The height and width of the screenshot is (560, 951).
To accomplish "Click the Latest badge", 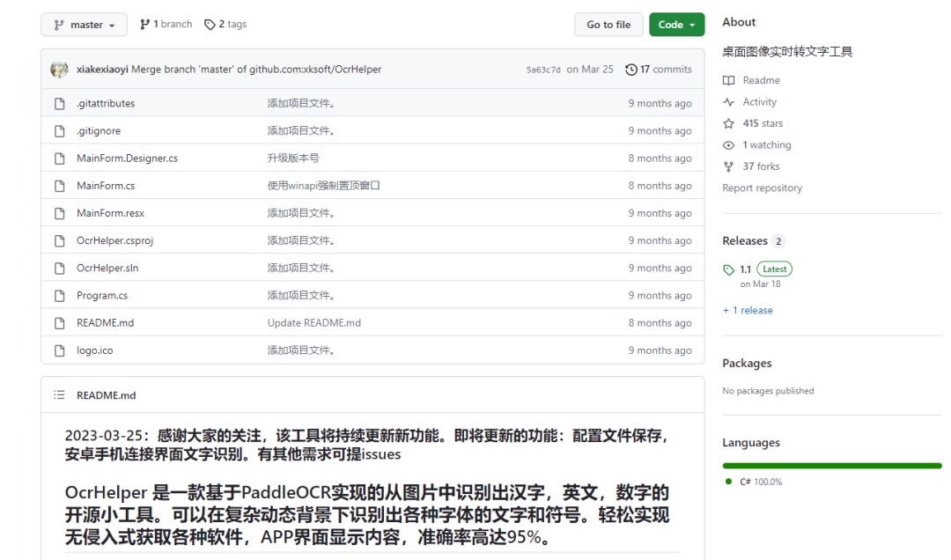I will [x=775, y=269].
